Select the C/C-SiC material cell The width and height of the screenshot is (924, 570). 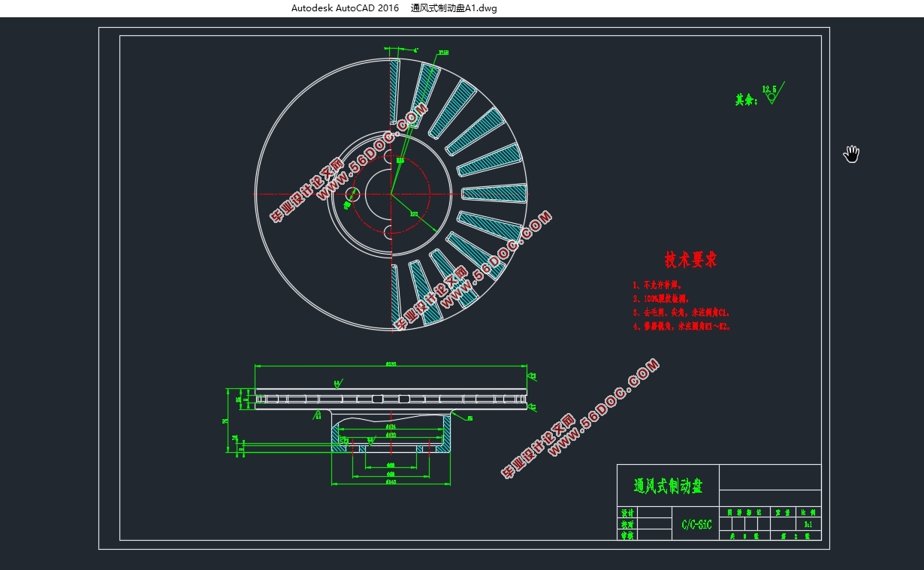point(696,524)
